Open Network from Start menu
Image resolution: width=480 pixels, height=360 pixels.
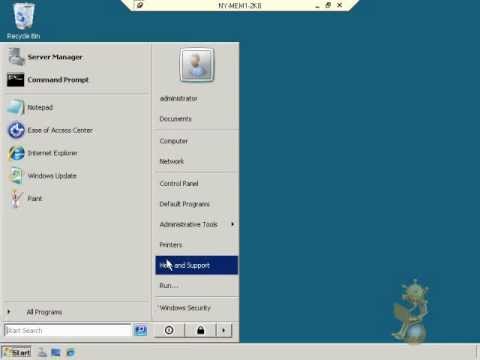[x=197, y=162]
